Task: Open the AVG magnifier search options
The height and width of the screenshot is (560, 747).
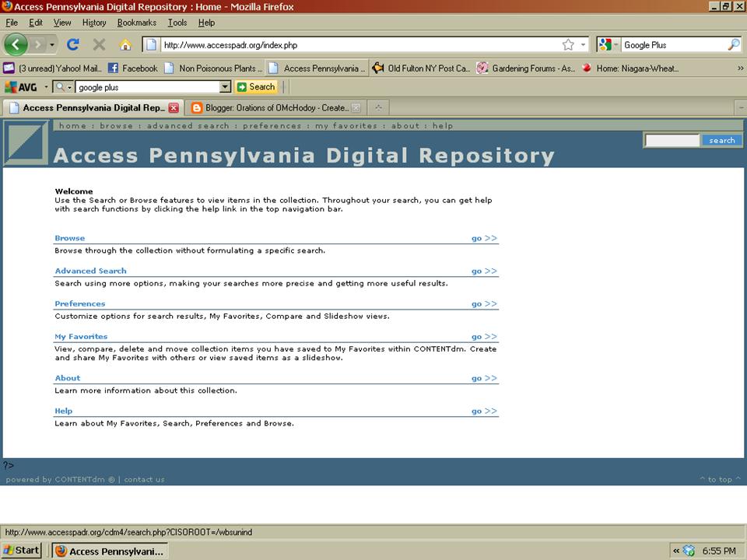Action: 63,86
